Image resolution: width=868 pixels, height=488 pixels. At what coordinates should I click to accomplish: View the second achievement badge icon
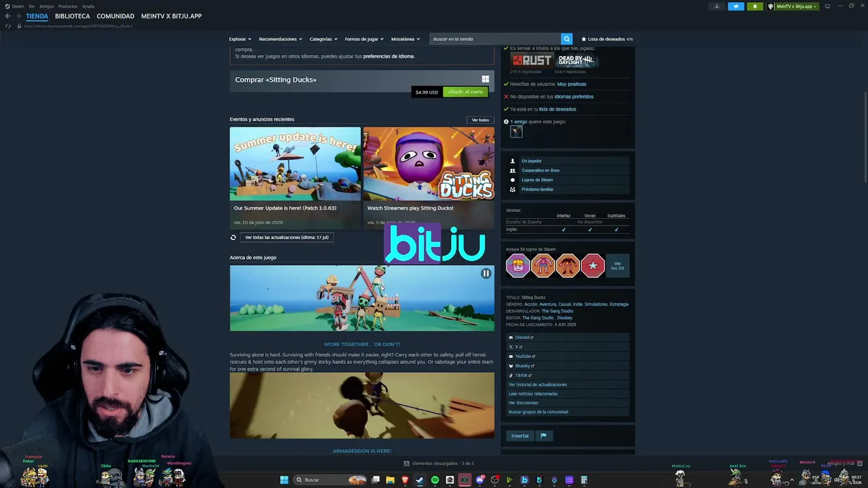(542, 266)
